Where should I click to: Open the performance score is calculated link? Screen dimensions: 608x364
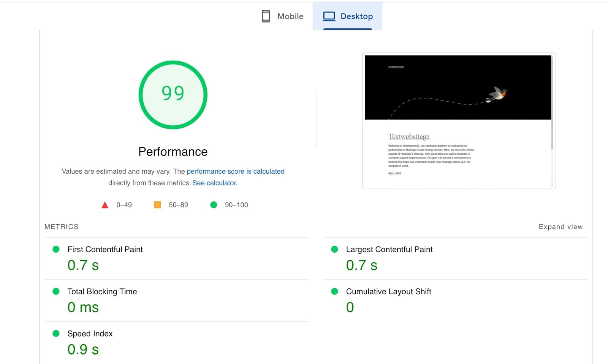click(236, 171)
